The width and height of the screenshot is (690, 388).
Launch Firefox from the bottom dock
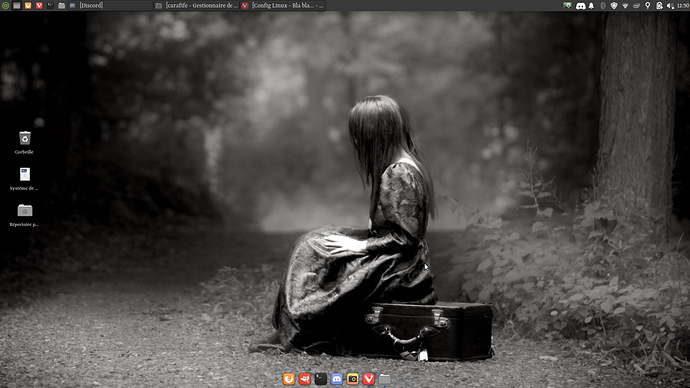click(289, 379)
